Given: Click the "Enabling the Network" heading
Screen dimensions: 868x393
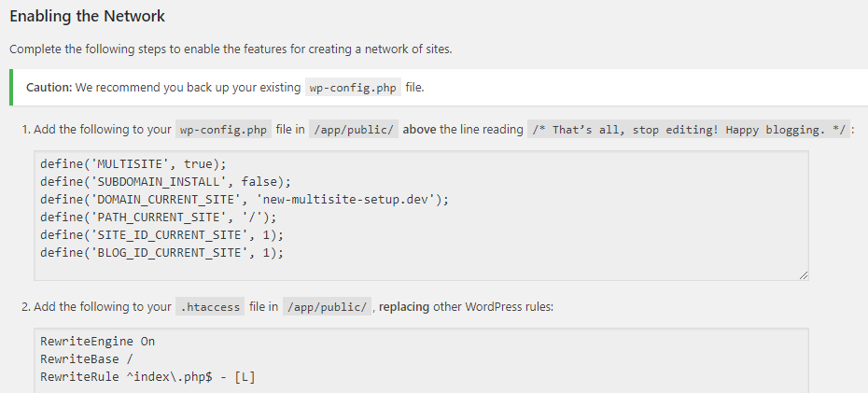Looking at the screenshot, I should click(88, 16).
